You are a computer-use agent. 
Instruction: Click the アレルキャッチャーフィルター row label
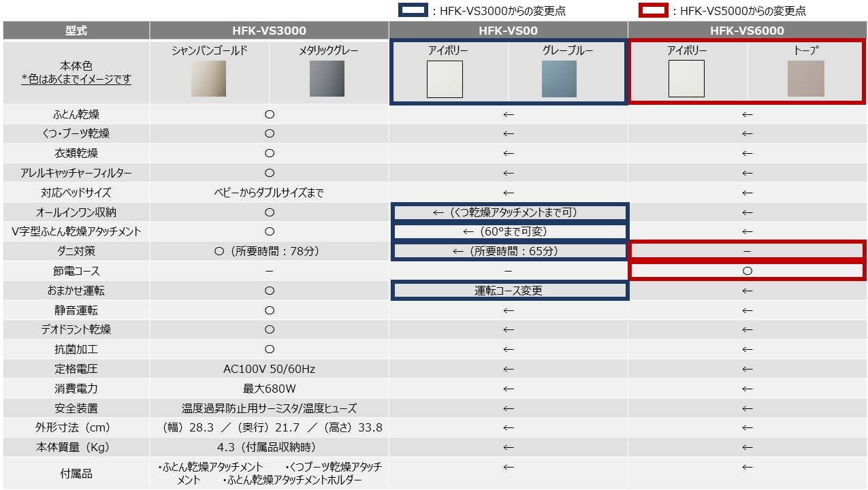[76, 173]
